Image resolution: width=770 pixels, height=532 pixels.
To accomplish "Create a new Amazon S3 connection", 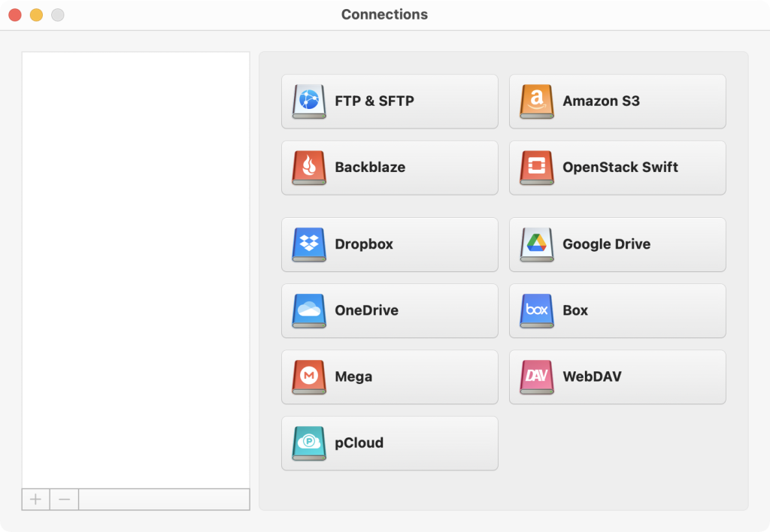I will coord(617,101).
